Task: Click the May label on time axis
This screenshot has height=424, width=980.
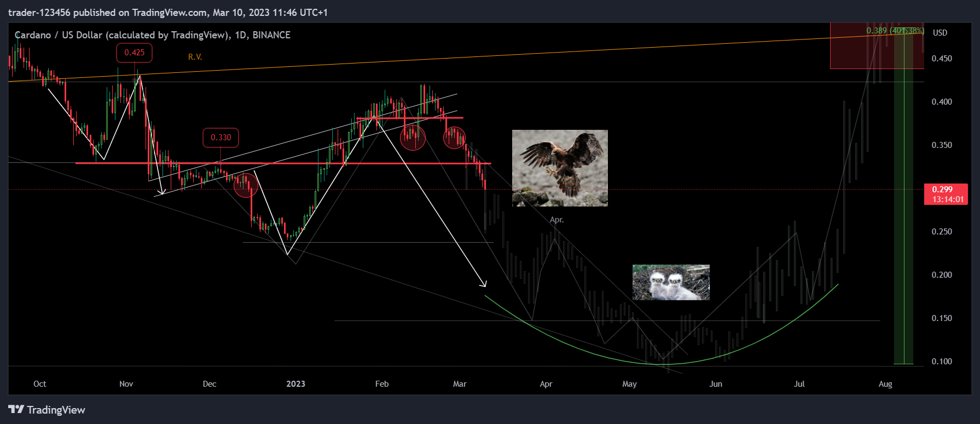Action: [630, 384]
